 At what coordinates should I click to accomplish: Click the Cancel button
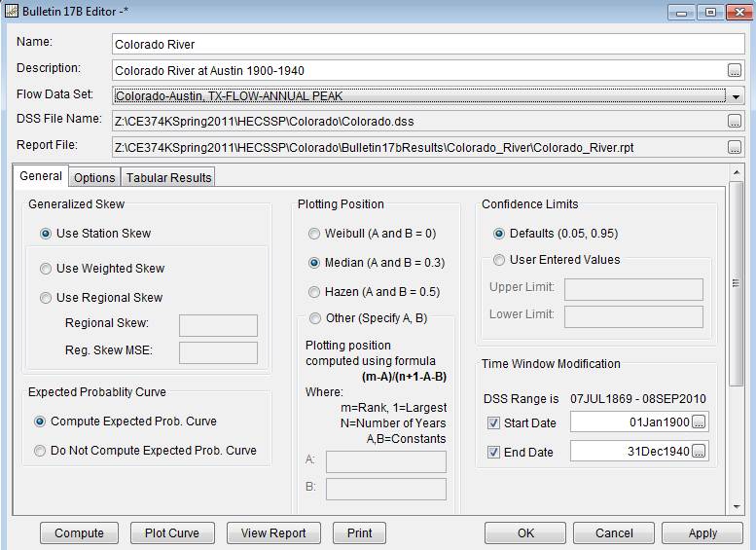coord(614,533)
